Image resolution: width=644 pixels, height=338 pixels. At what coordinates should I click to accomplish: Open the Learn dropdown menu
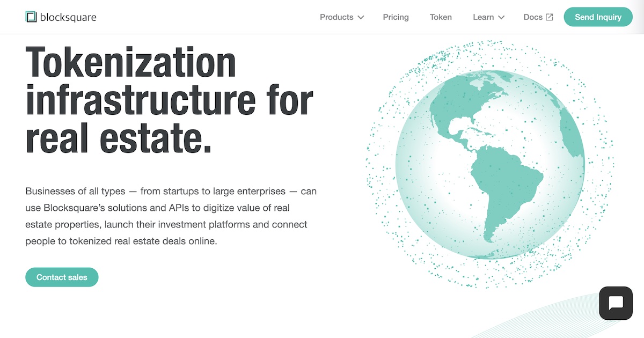click(483, 17)
